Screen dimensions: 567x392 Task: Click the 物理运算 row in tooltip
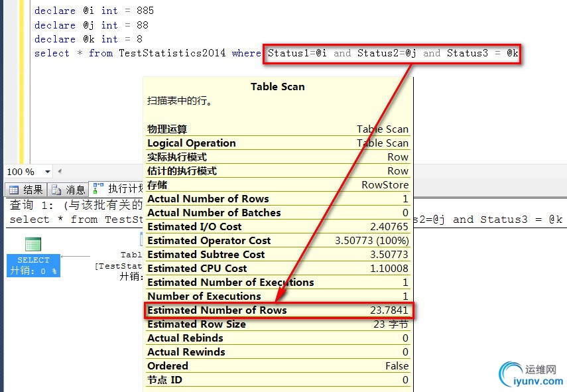click(278, 129)
